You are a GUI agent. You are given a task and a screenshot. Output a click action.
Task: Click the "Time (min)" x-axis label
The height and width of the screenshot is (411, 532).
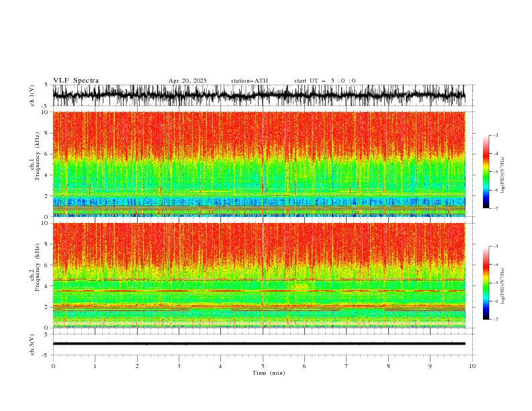point(269,373)
